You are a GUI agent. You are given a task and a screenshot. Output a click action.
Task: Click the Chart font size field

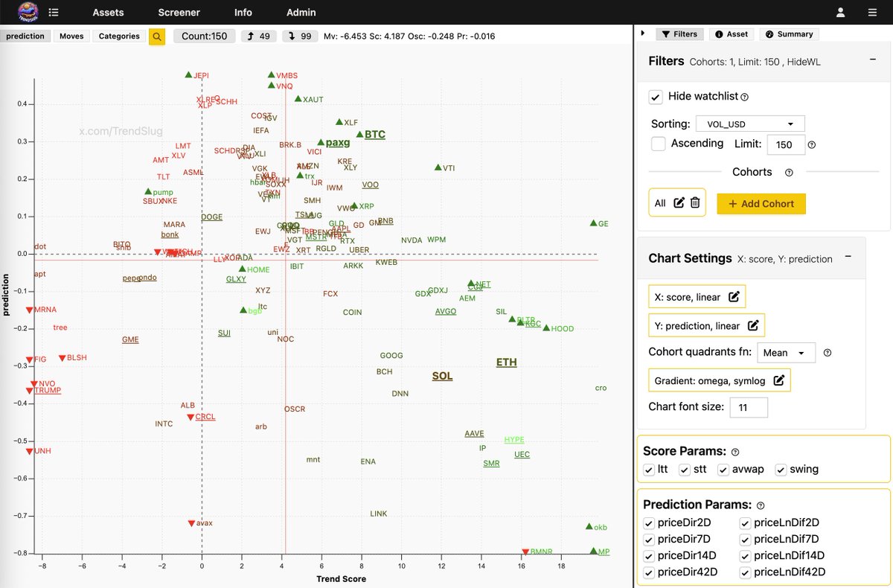tap(749, 407)
